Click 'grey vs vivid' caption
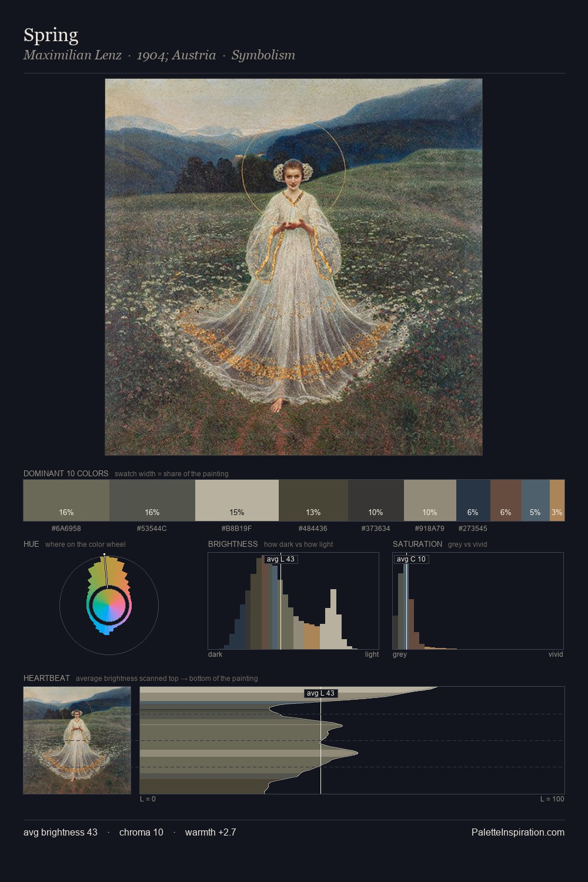This screenshot has height=882, width=588. pyautogui.click(x=467, y=544)
